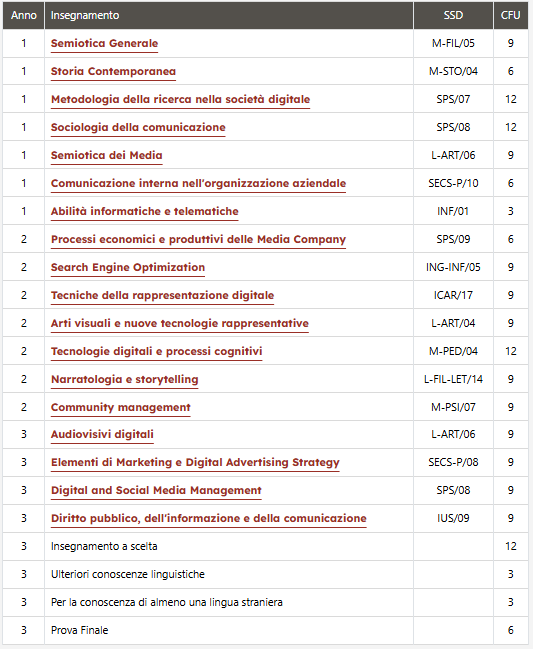The width and height of the screenshot is (533, 649).
Task: Open the Narratologia e storytelling link
Action: (x=125, y=380)
